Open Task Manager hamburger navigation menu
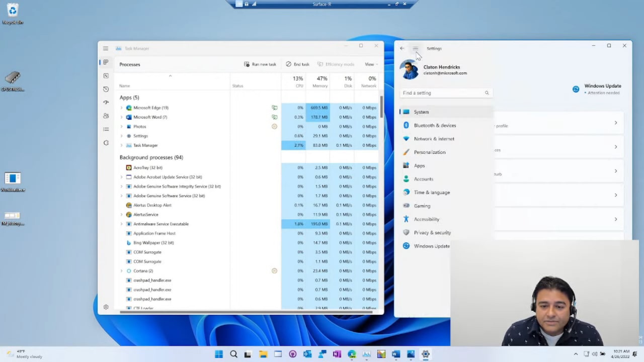Screen dimensions: 644x362 click(106, 48)
